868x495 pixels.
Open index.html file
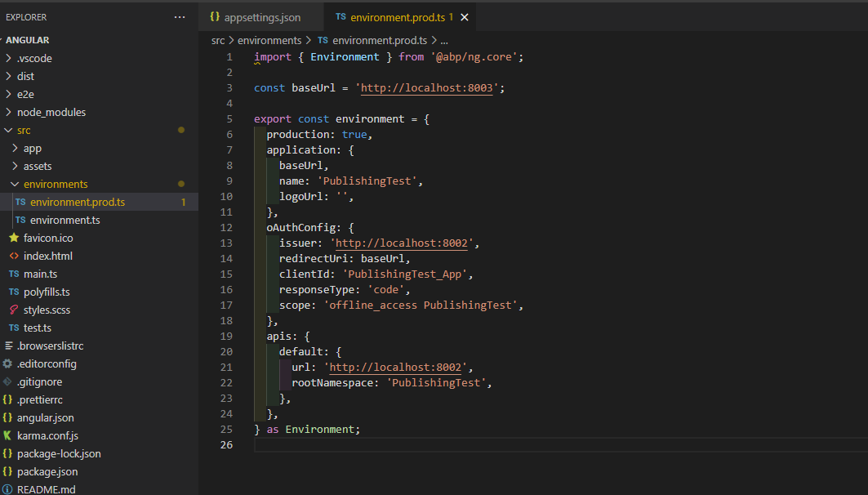tap(47, 256)
